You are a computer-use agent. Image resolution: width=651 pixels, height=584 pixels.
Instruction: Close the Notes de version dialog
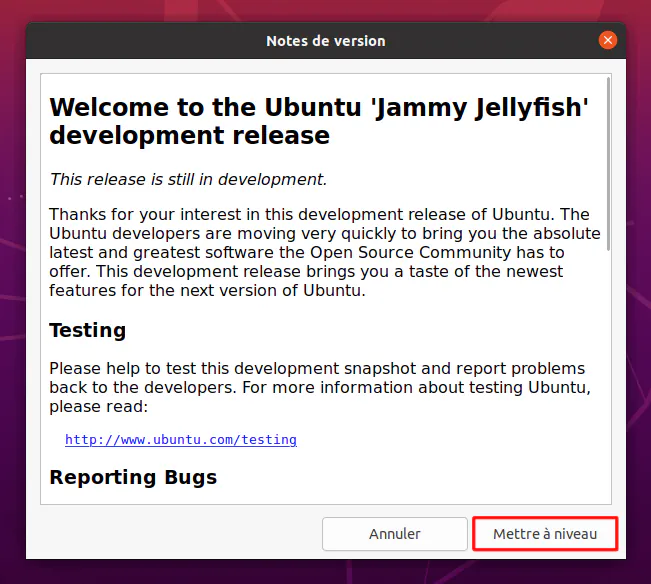point(607,40)
